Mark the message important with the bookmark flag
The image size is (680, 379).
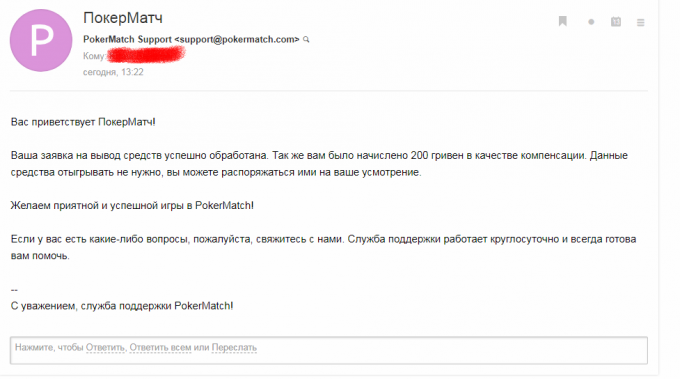[562, 21]
